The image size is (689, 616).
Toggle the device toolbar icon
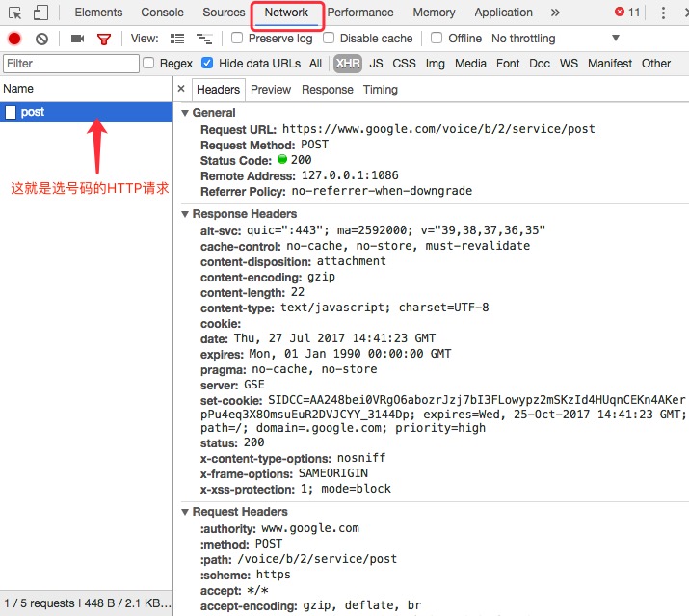pos(40,13)
